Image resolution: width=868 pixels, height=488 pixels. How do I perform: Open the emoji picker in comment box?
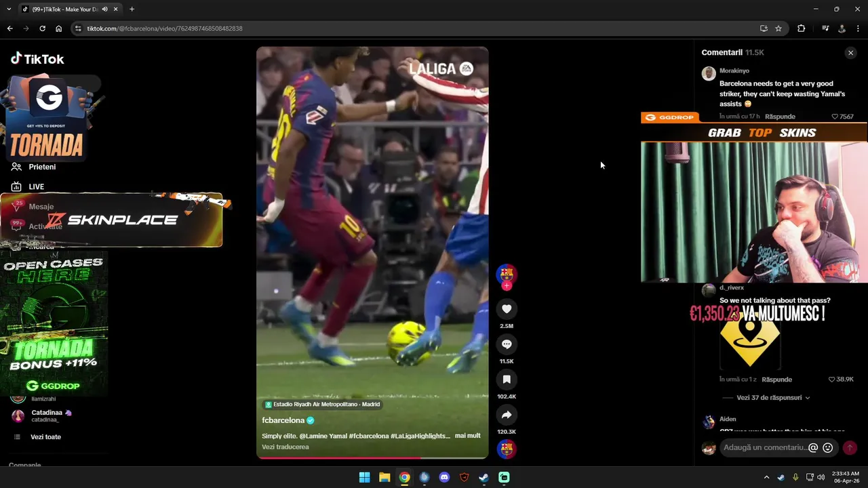point(827,448)
